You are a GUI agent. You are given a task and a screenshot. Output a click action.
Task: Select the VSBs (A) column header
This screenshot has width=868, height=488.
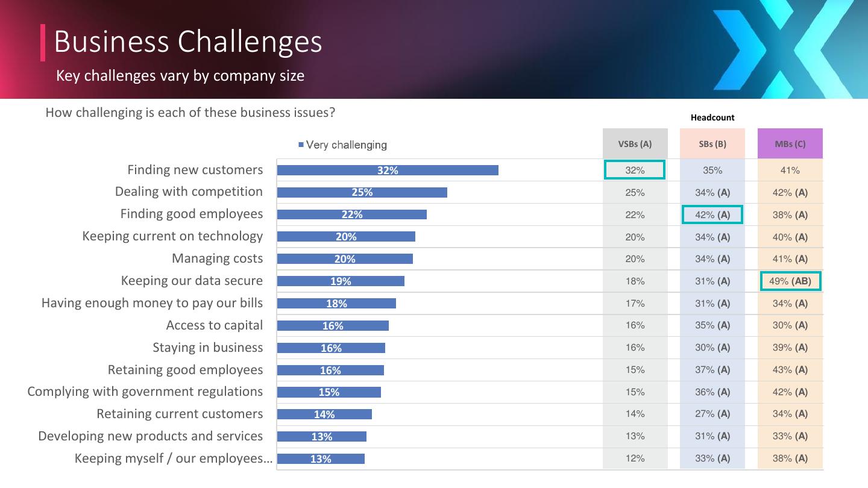635,144
